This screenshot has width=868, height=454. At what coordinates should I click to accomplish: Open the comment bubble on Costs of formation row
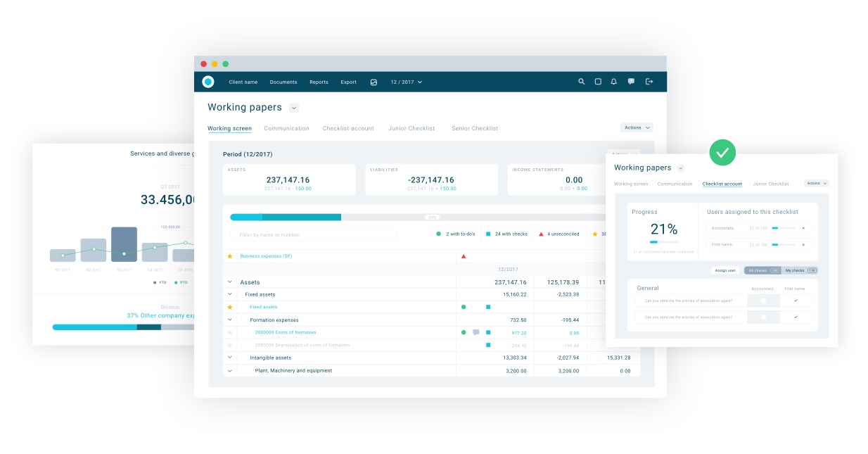(x=476, y=332)
